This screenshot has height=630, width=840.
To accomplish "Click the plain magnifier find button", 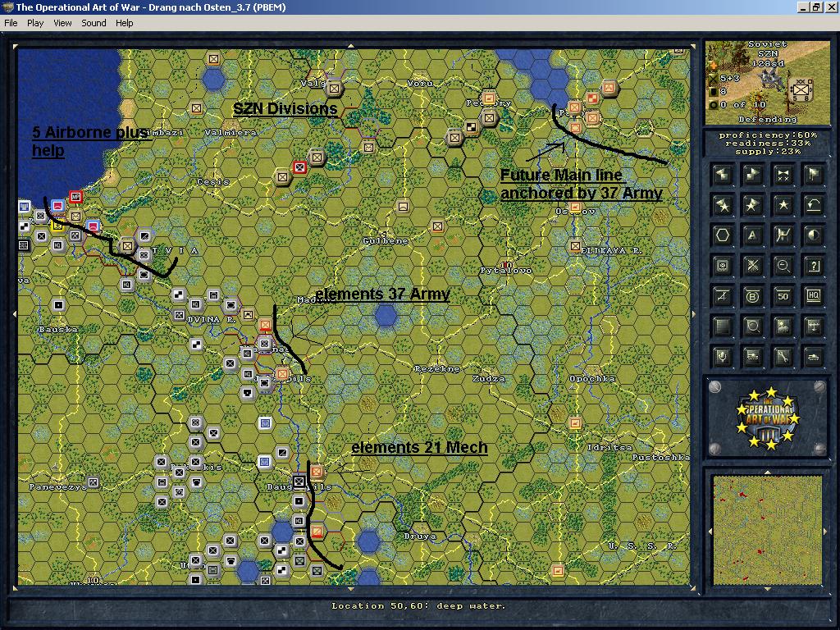I will pyautogui.click(x=753, y=326).
